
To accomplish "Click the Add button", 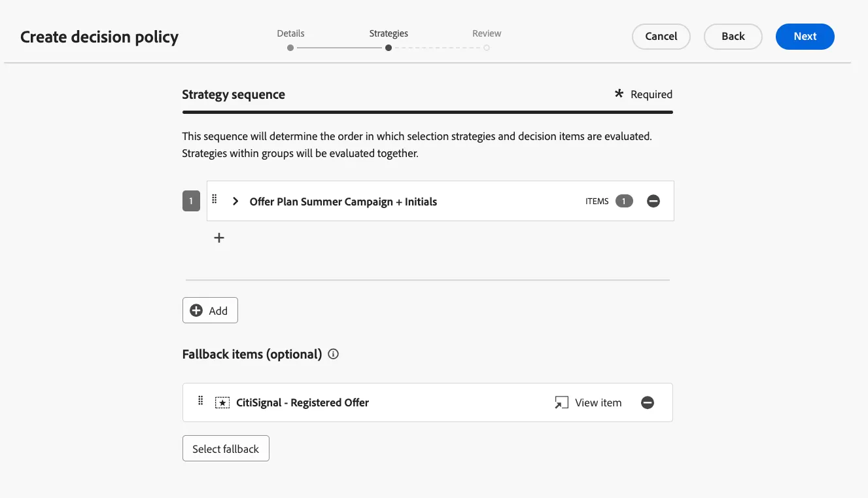I will [210, 311].
